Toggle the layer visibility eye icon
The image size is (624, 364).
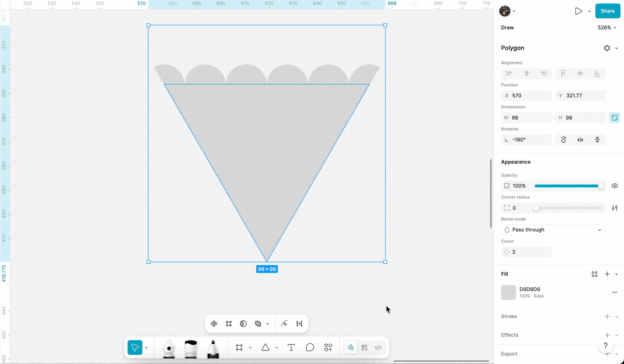click(615, 186)
